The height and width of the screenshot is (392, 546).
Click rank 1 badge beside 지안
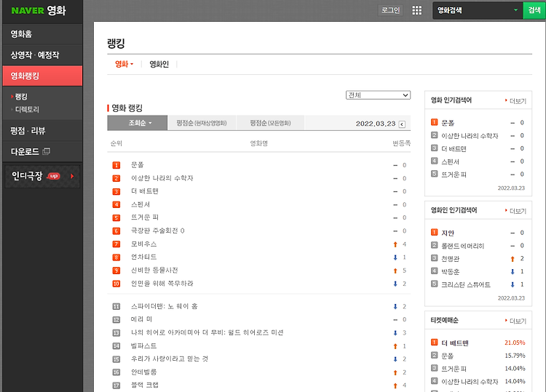[434, 232]
